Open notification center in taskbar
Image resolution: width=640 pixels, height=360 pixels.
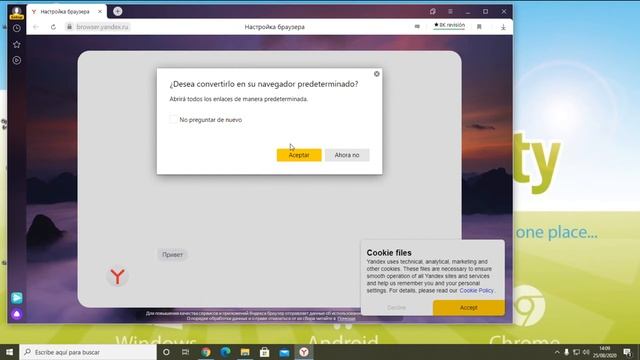click(x=627, y=352)
